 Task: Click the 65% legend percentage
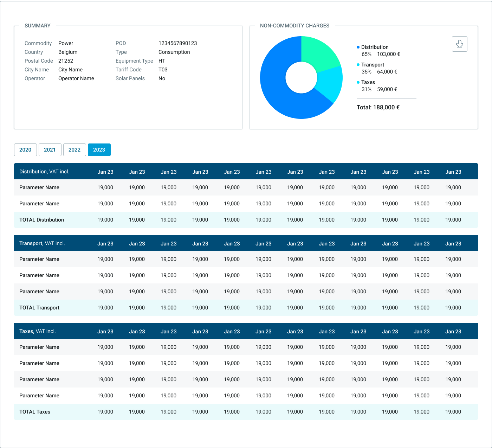tap(367, 54)
